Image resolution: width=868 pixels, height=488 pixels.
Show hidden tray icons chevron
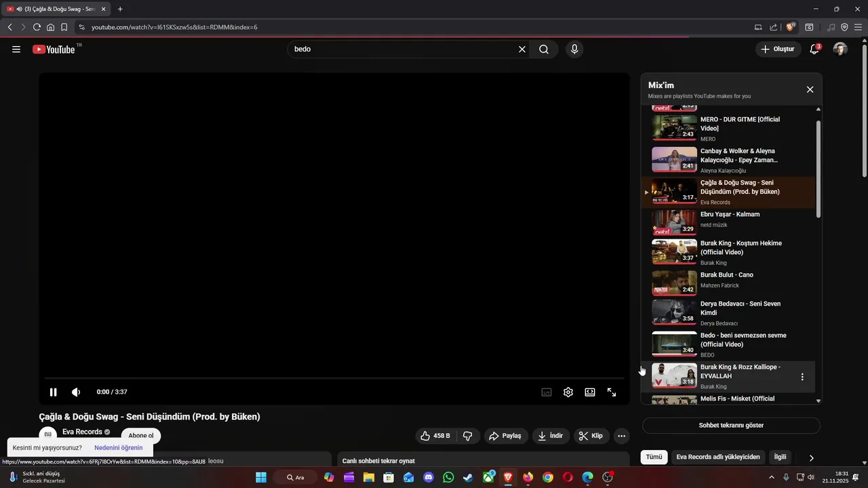click(771, 477)
